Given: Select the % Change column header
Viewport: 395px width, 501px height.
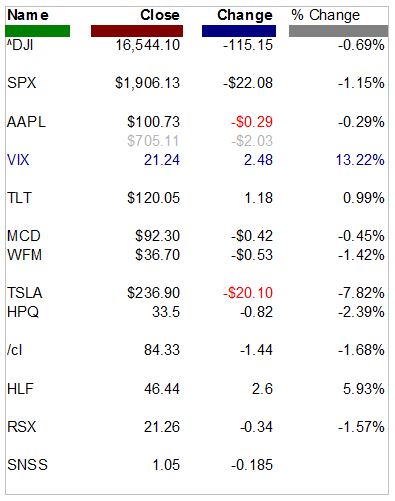Looking at the screenshot, I should pyautogui.click(x=326, y=15).
